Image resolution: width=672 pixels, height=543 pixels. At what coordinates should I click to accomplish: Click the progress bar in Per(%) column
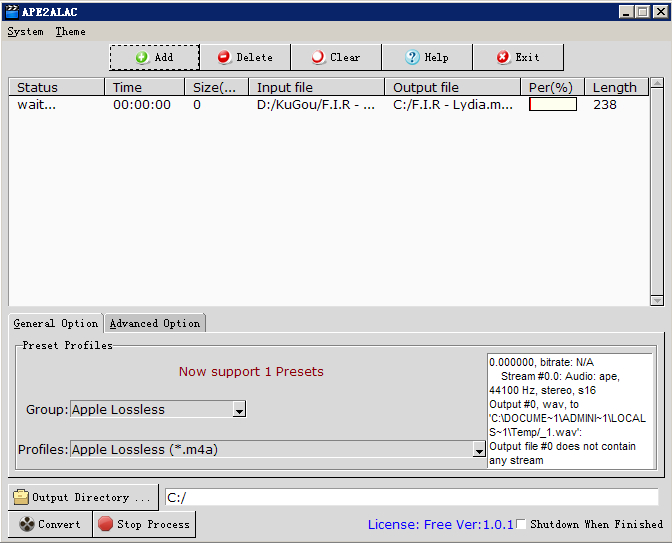pyautogui.click(x=552, y=104)
